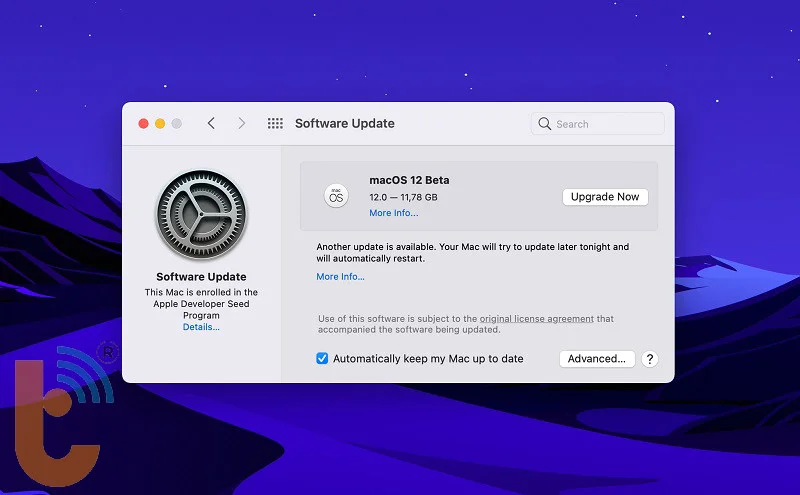
Task: Click the gray disabled zoom button
Action: click(x=177, y=123)
